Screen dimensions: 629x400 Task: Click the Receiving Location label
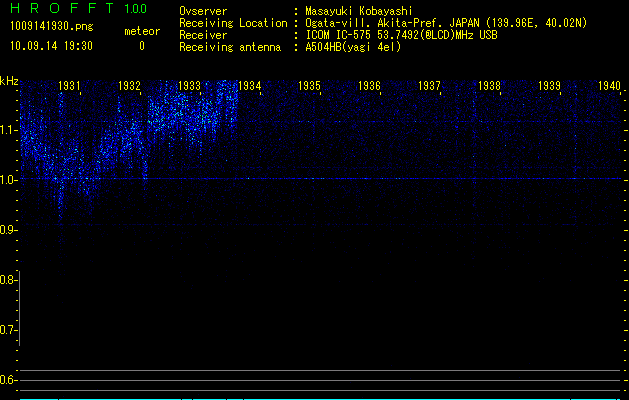click(x=233, y=23)
